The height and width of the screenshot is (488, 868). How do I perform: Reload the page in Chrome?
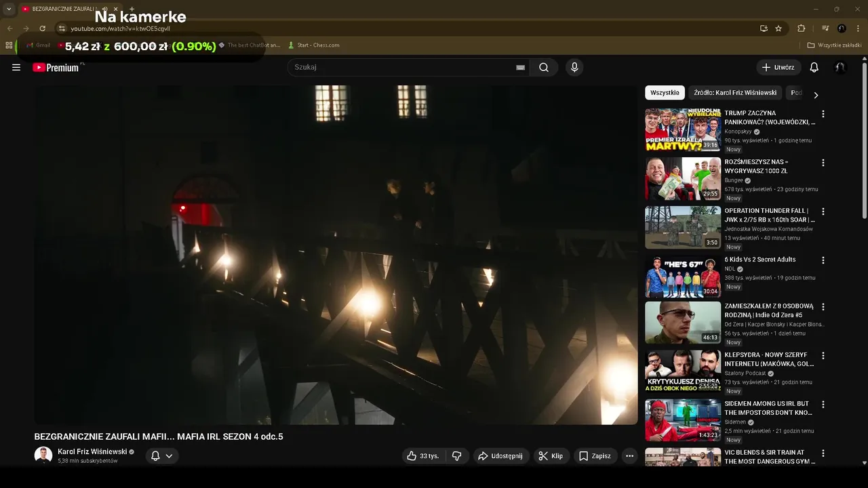42,28
